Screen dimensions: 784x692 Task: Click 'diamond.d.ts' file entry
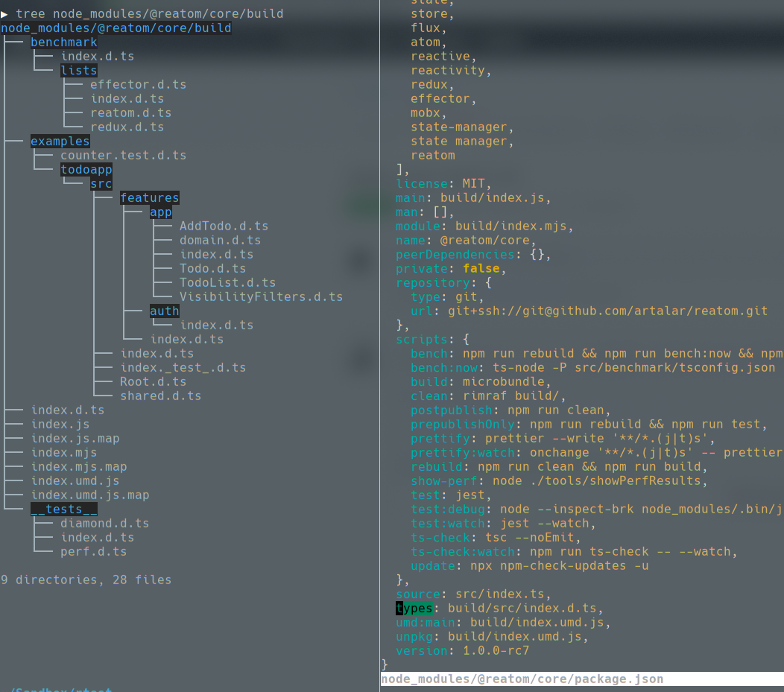pyautogui.click(x=104, y=523)
